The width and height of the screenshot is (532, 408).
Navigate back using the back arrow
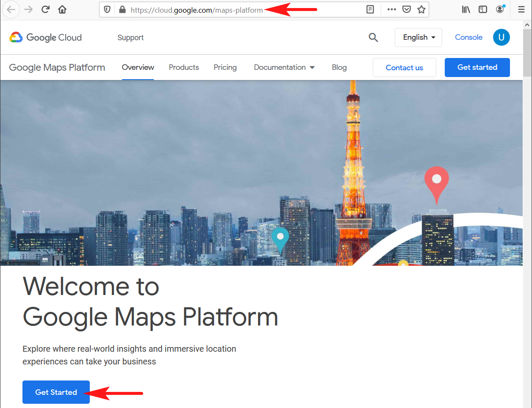pyautogui.click(x=11, y=9)
